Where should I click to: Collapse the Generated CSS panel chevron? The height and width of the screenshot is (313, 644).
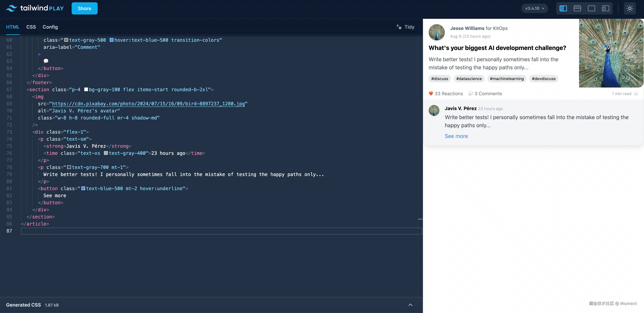[x=410, y=305]
